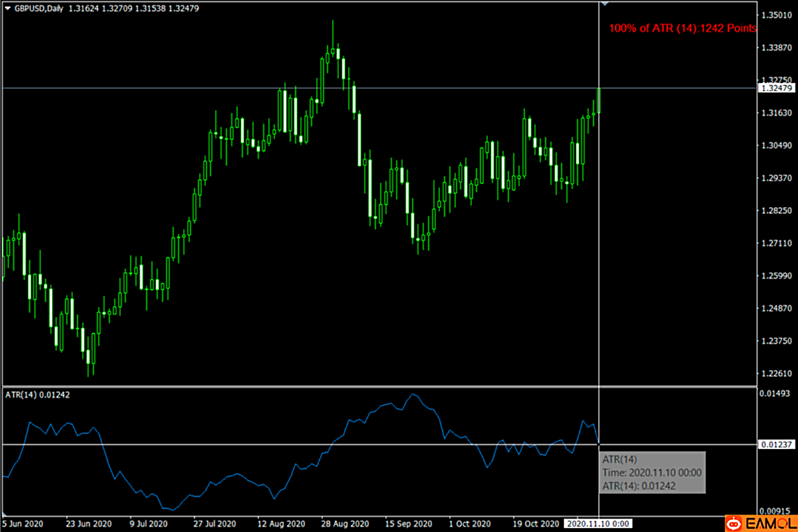Click the chart shift triangle marker at top
Screen dimensions: 798x532
605,4
